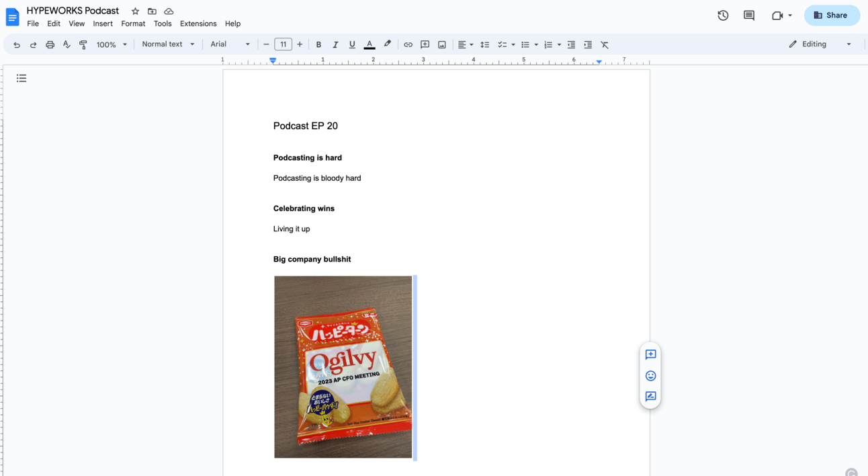Click text Podcasting is bloody hard

317,178
